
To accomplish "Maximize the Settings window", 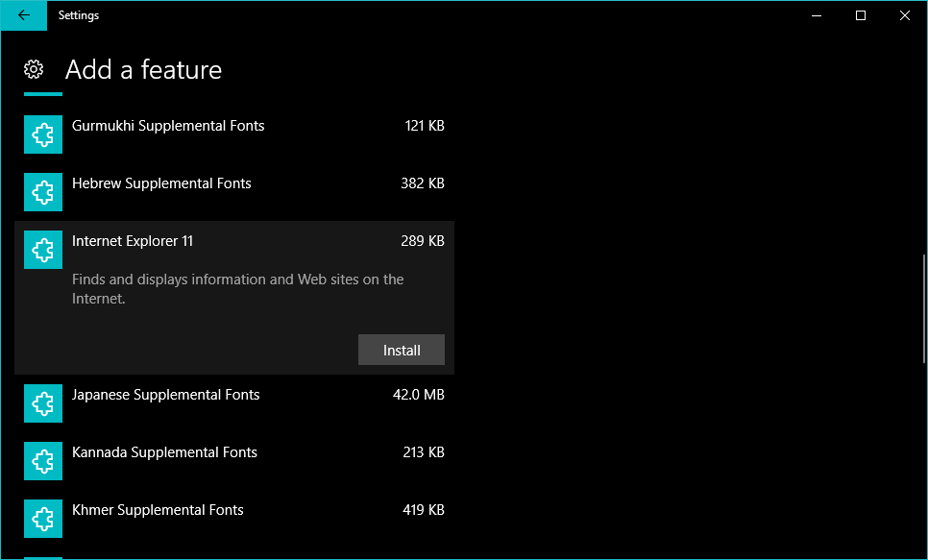I will tap(861, 15).
